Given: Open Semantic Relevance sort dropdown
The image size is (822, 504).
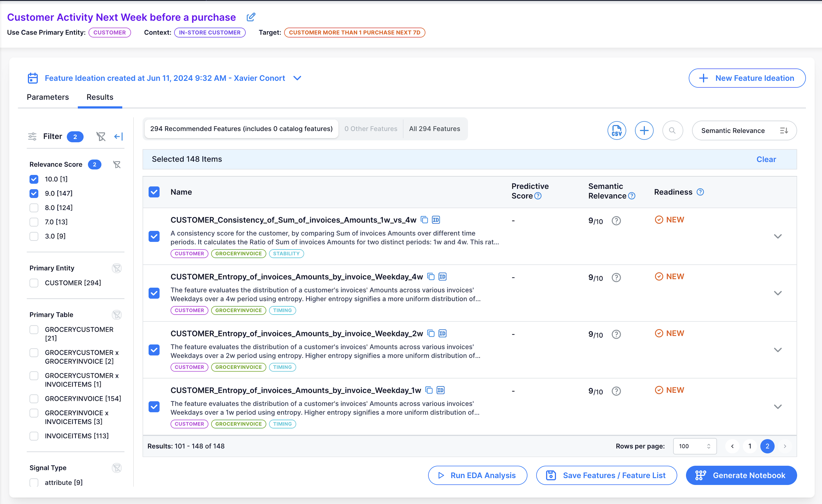Looking at the screenshot, I should (744, 130).
